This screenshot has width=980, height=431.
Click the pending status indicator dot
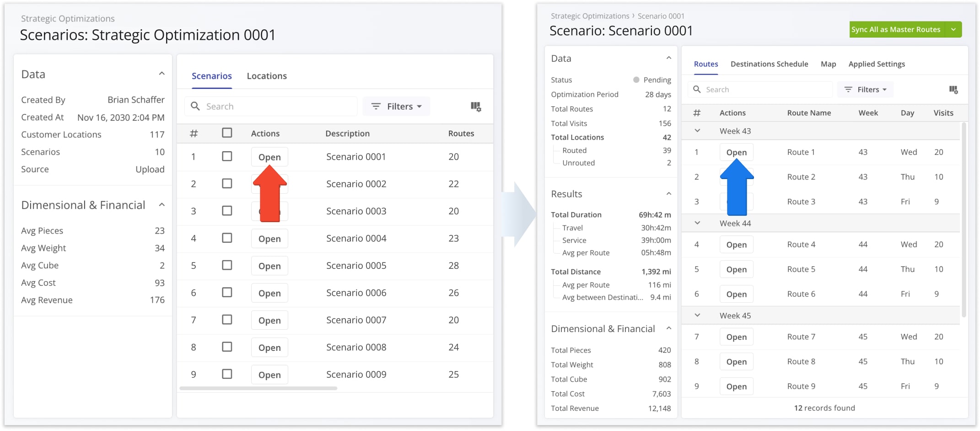(x=636, y=80)
